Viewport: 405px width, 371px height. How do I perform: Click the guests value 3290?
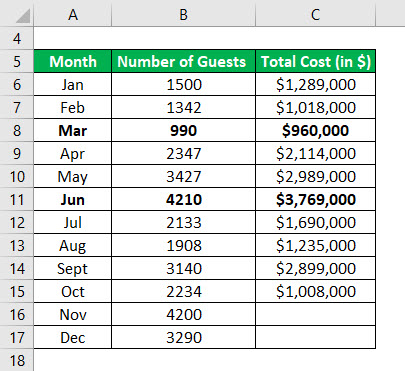pyautogui.click(x=183, y=337)
